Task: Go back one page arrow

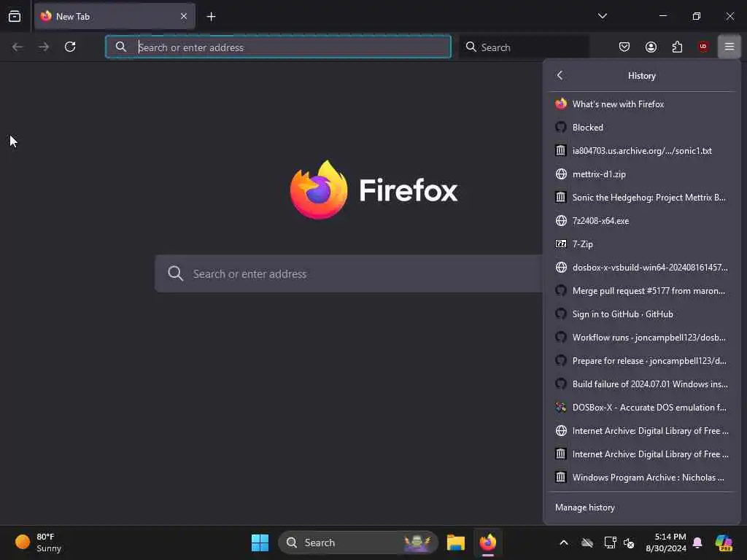Action: (x=18, y=47)
